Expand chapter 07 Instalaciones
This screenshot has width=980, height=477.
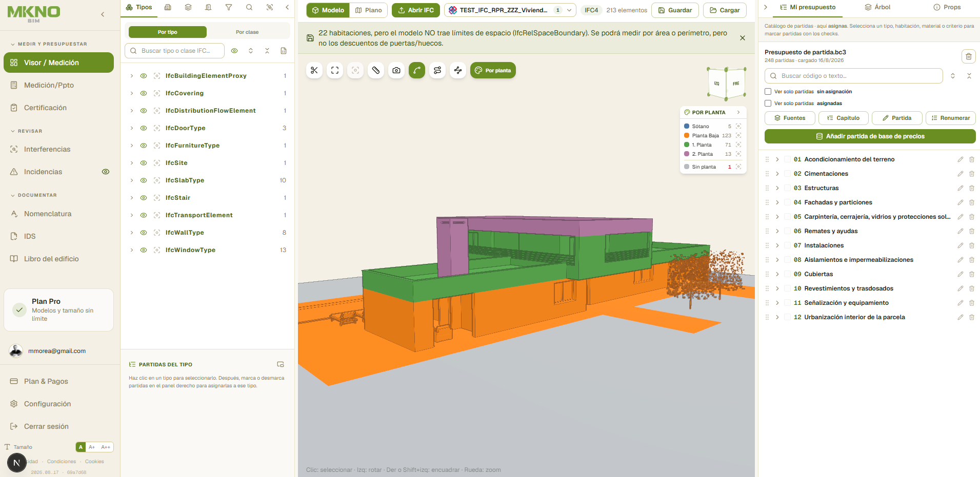click(777, 245)
